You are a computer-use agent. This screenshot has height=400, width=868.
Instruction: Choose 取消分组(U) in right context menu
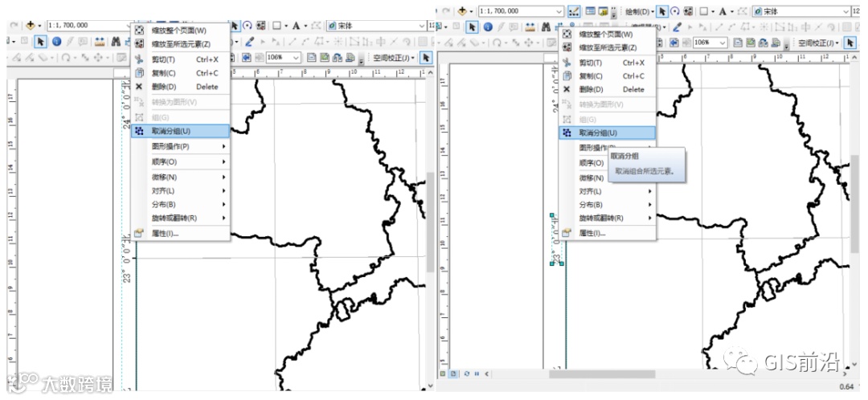tap(608, 133)
